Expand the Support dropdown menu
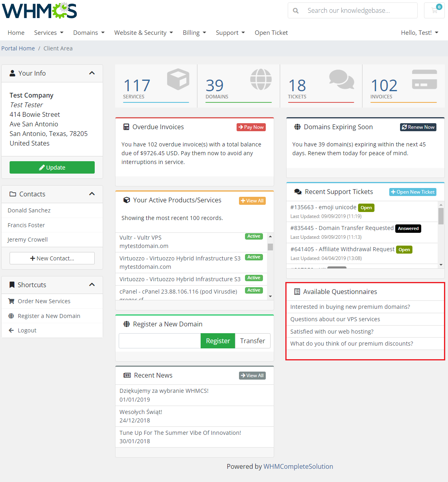448x482 pixels. [230, 33]
